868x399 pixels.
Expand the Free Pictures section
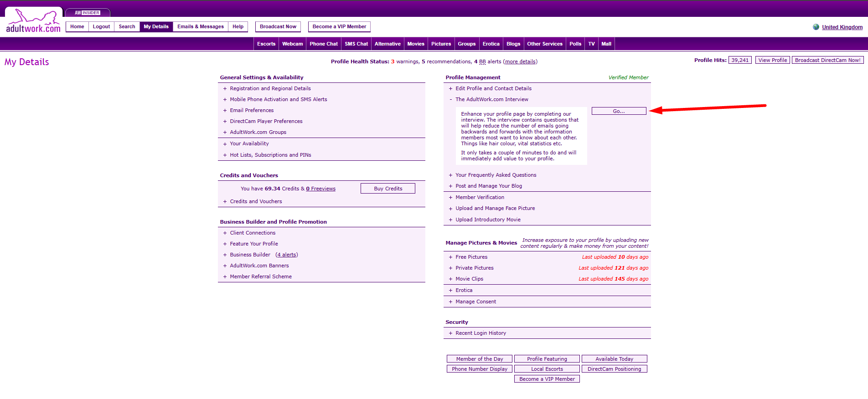tap(471, 257)
